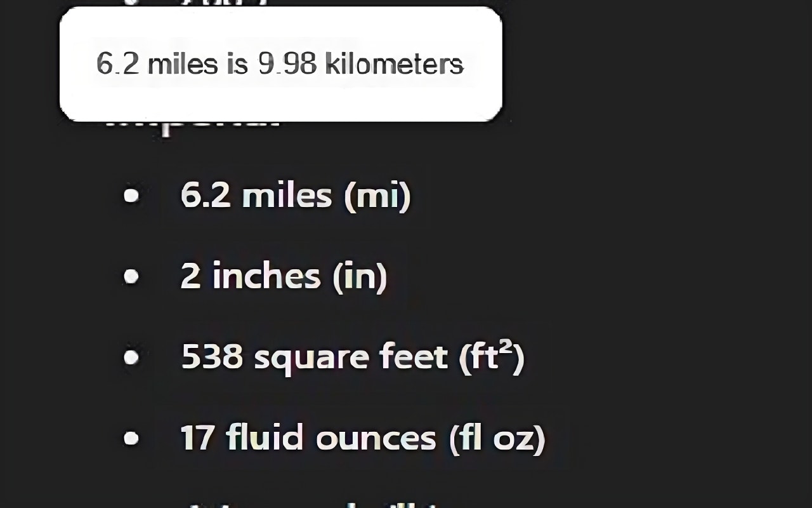Click the cut-off list item at the bottom
This screenshot has height=508, width=812.
coord(317,504)
